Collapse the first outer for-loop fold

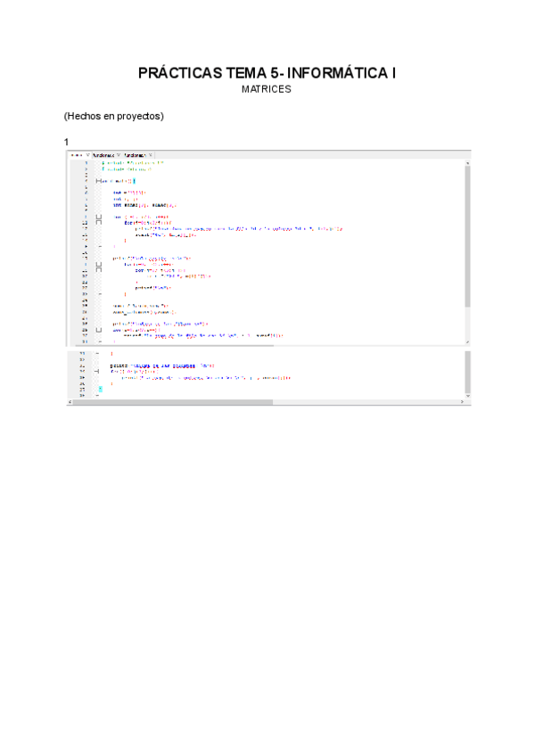pyautogui.click(x=98, y=217)
